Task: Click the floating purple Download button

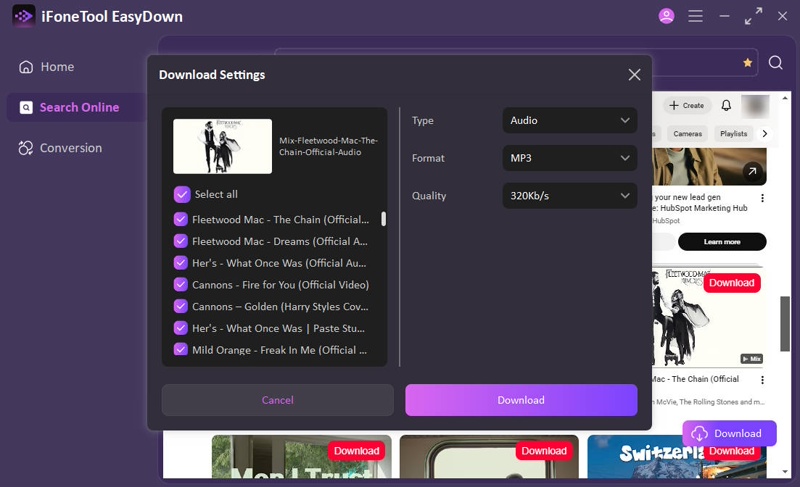Action: (x=729, y=433)
